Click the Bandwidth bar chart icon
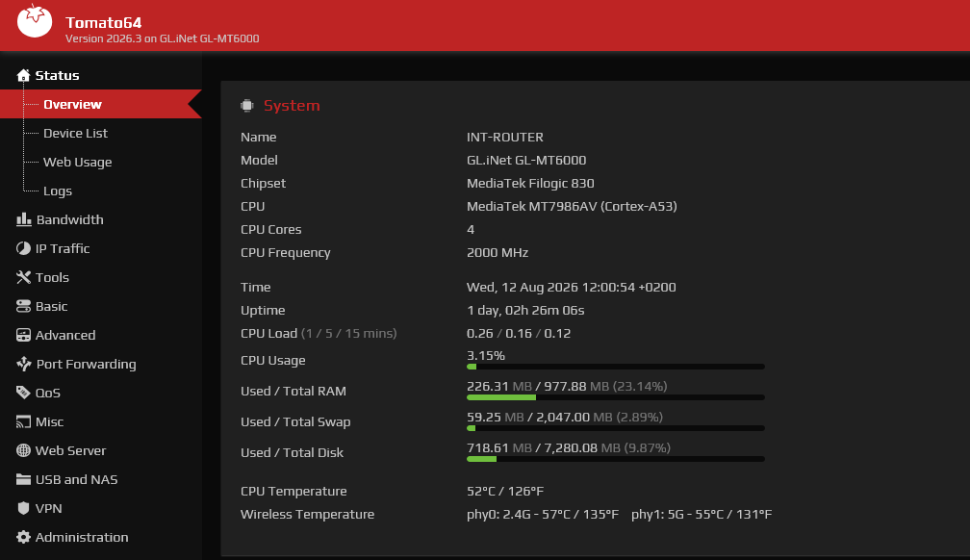 pyautogui.click(x=23, y=219)
